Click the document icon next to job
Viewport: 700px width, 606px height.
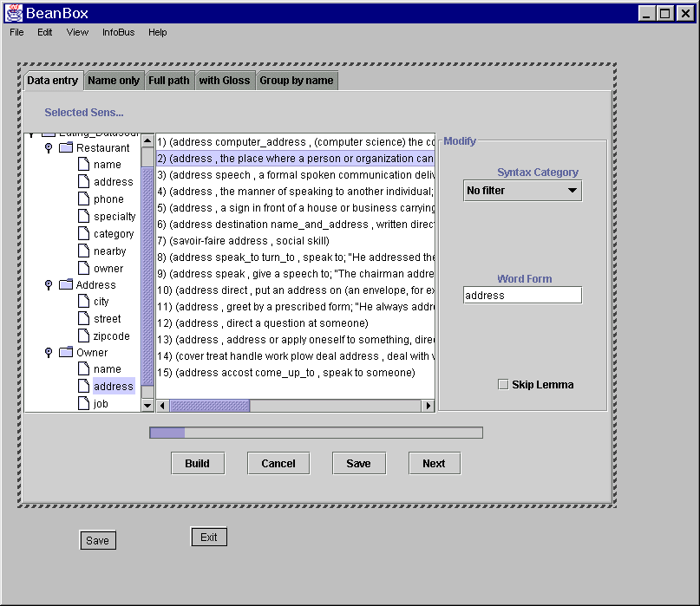(x=83, y=404)
